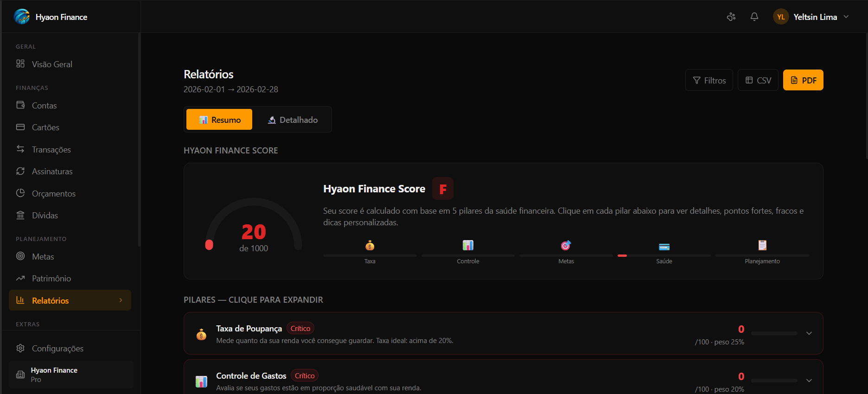868x394 pixels.
Task: Switch to the Resumo tab
Action: (219, 120)
